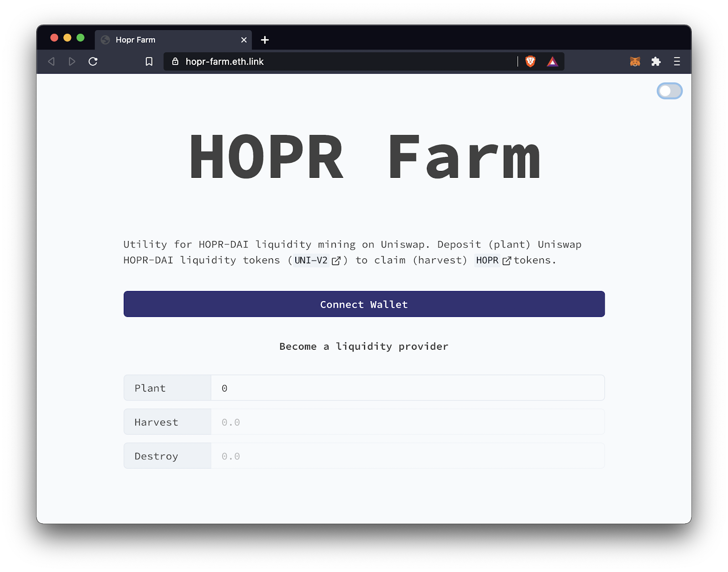Viewport: 728px width, 572px height.
Task: Click the HOPR Farm heading
Action: (x=365, y=157)
